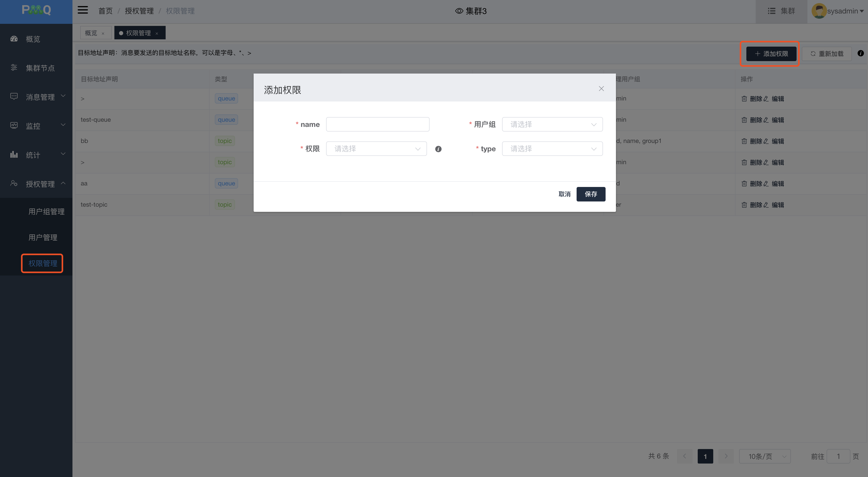Click the black info icon near 重新加载
This screenshot has height=477, width=868.
click(860, 53)
